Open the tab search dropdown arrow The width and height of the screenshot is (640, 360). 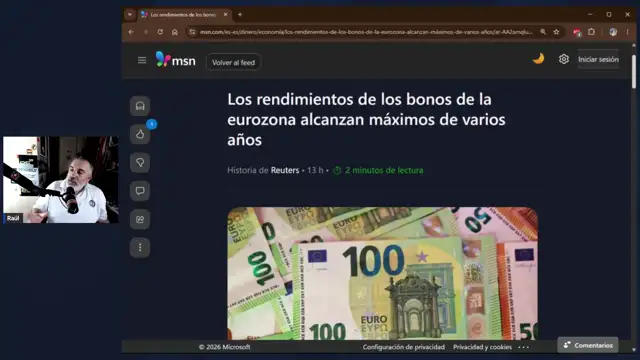click(130, 15)
